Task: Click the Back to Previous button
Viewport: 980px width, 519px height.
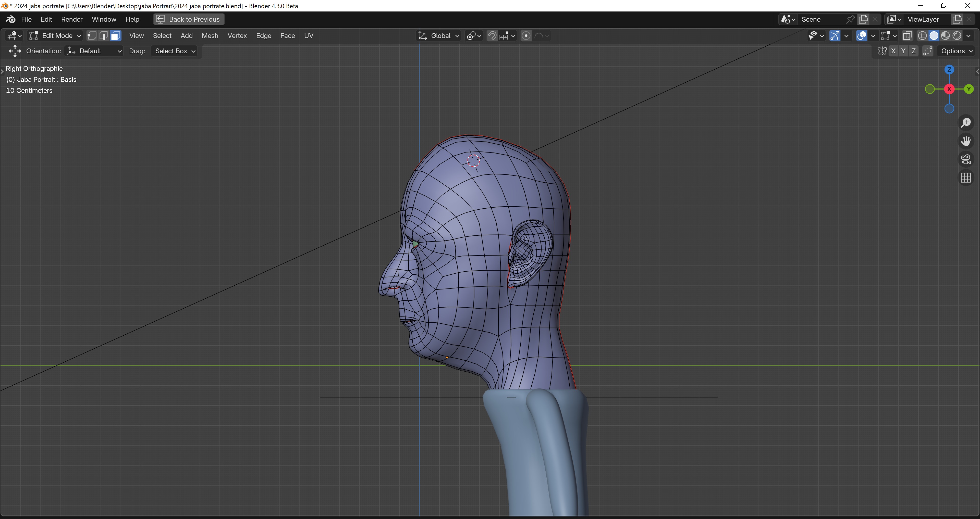Action: click(x=189, y=19)
